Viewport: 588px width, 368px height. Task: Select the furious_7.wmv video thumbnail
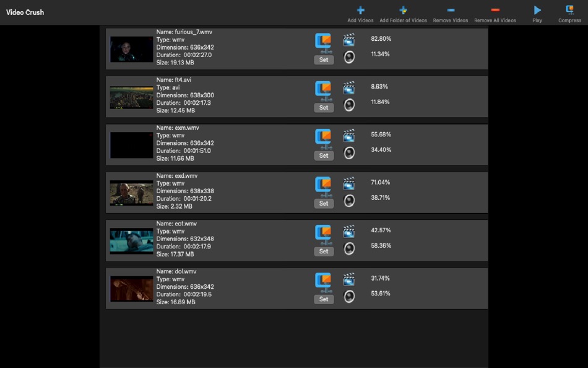(x=131, y=49)
